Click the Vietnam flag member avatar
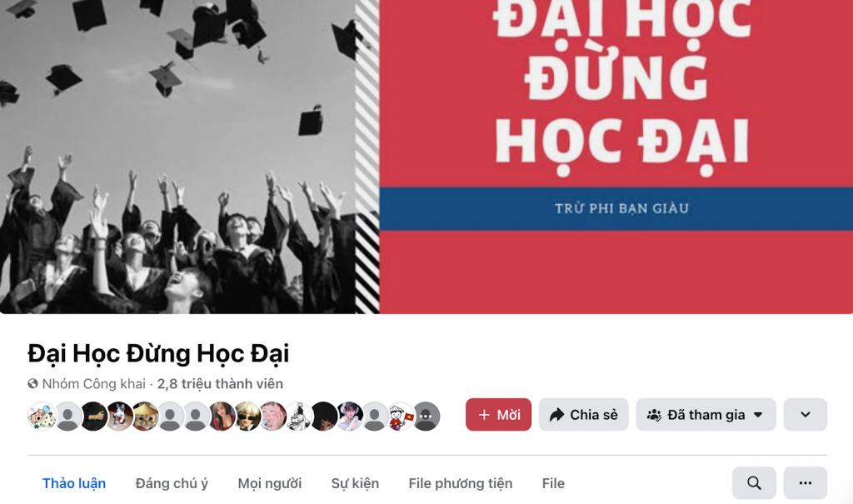 click(x=401, y=417)
